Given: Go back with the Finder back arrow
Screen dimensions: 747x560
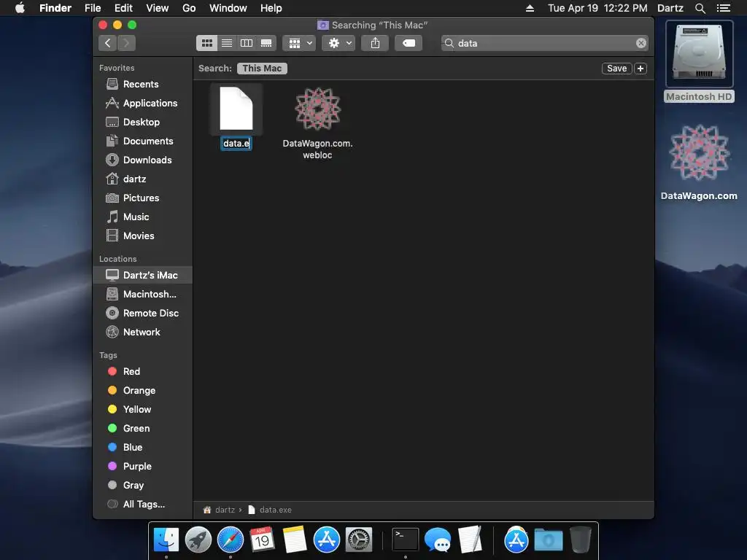Looking at the screenshot, I should [x=108, y=43].
